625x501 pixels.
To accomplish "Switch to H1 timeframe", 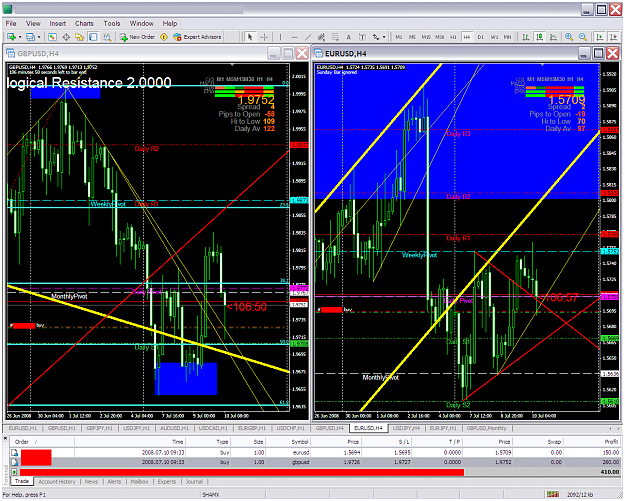I will point(453,37).
